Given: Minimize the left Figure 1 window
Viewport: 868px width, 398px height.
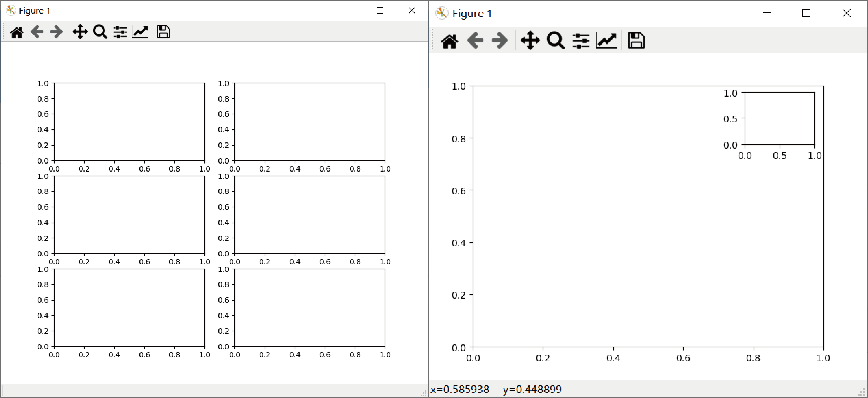Looking at the screenshot, I should pos(349,10).
